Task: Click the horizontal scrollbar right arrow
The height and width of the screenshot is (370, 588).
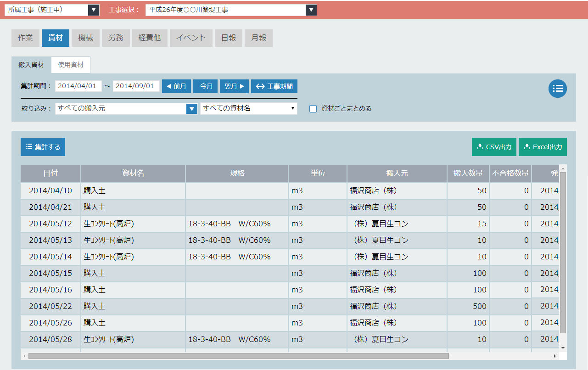Action: 554,356
